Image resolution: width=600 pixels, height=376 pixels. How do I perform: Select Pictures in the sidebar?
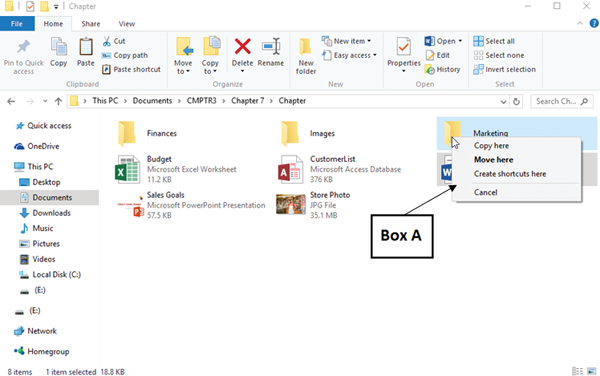pyautogui.click(x=40, y=244)
